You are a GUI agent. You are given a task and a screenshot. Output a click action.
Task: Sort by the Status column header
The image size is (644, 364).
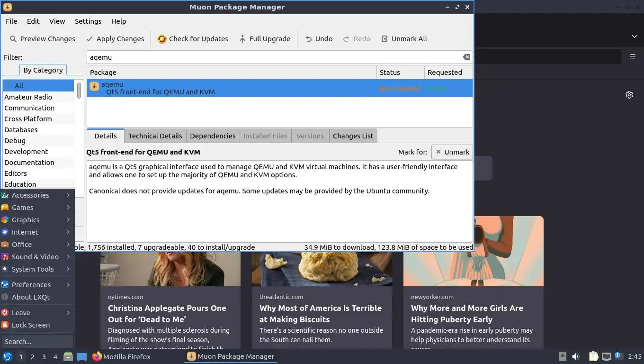pos(401,73)
